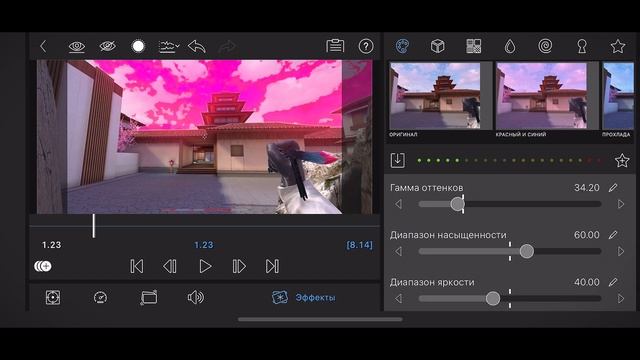Redo the action with forward arrow
Viewport: 640px width, 360px height.
(x=227, y=47)
